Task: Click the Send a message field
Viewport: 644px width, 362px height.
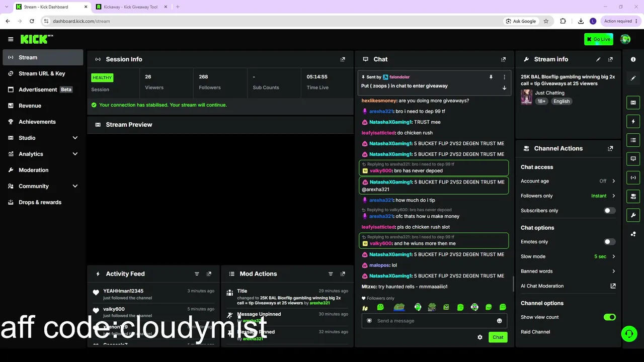Action: click(434, 321)
